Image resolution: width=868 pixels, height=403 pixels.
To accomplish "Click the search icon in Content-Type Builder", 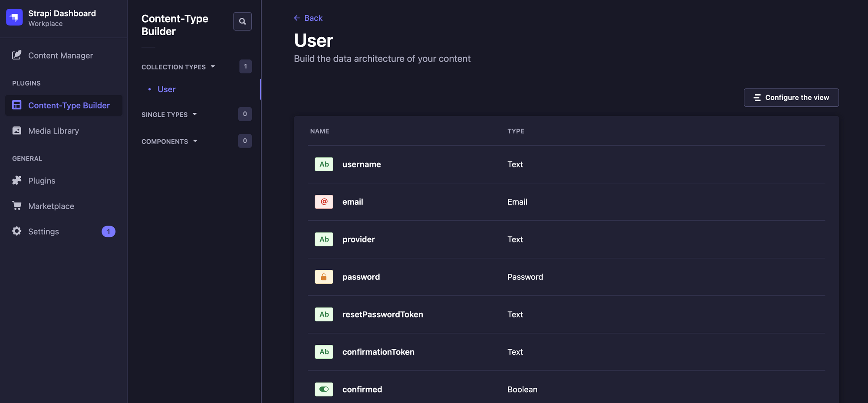I will pyautogui.click(x=242, y=21).
